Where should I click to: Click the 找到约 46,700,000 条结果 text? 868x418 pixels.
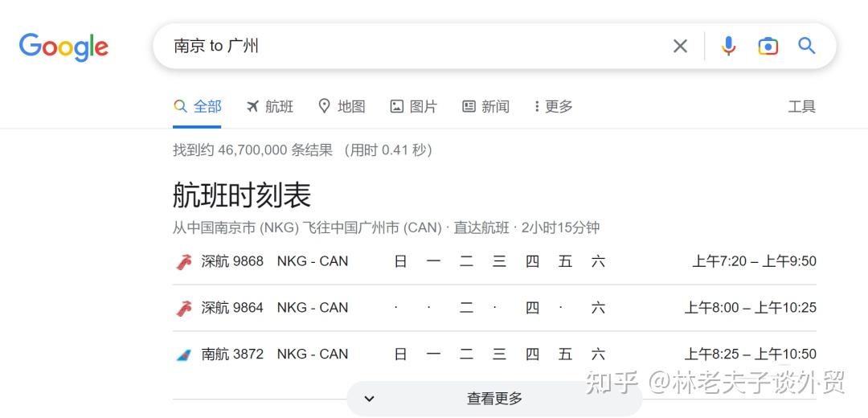(253, 150)
